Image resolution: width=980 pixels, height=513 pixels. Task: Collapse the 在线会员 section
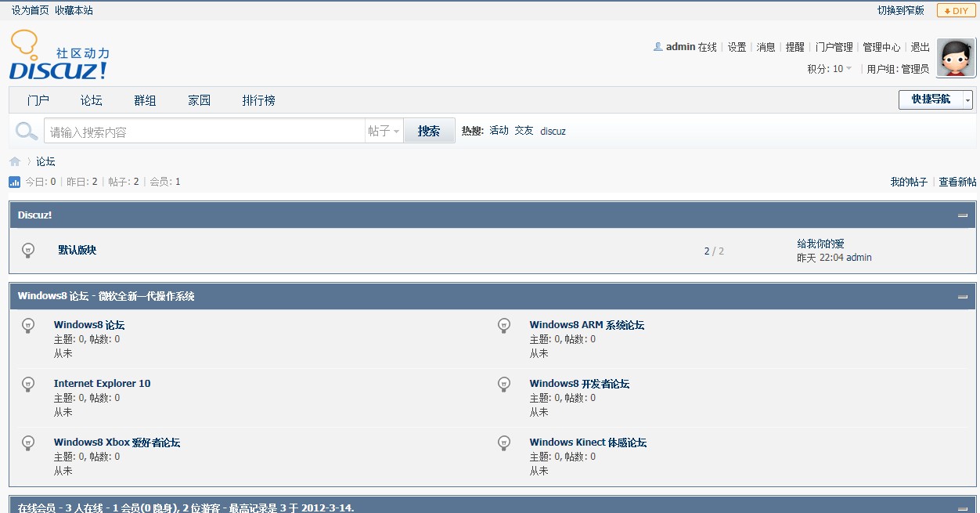click(963, 508)
